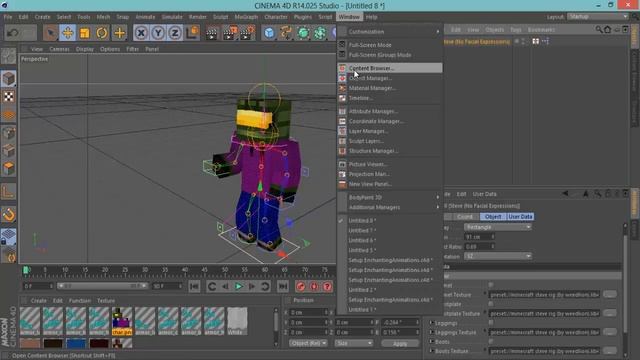Open the MoGraph menu
The height and width of the screenshot is (360, 640).
click(246, 17)
